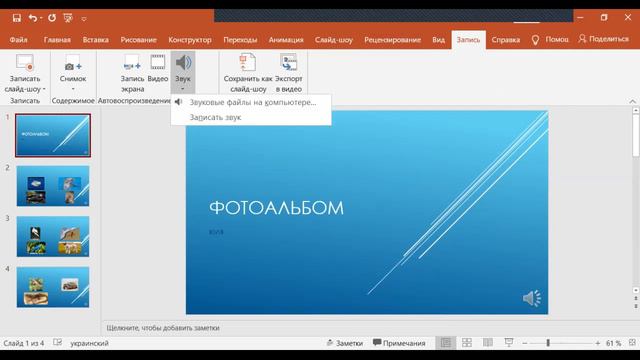This screenshot has width=640, height=360.
Task: Open the Конструктор tab
Action: (190, 40)
